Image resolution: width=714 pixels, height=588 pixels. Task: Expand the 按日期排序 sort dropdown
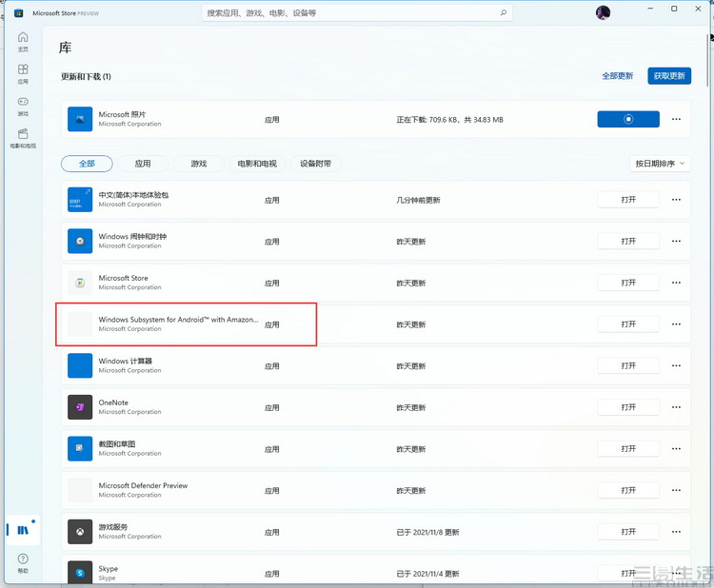[x=660, y=164]
